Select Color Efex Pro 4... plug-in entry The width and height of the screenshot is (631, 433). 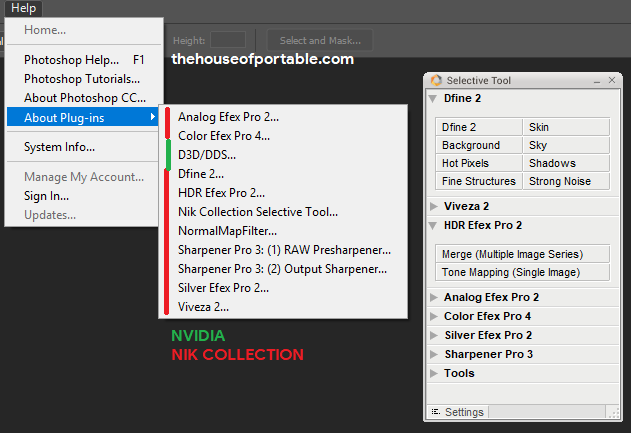283,136
